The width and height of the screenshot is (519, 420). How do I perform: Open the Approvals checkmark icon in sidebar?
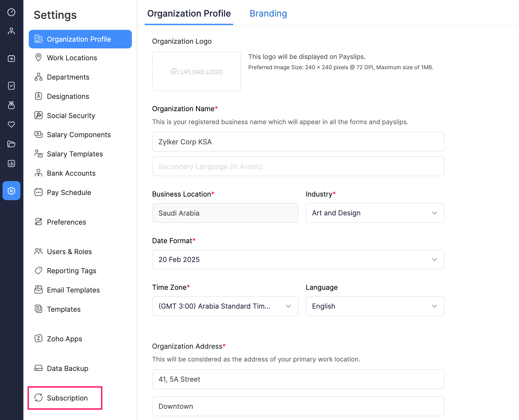tap(11, 86)
